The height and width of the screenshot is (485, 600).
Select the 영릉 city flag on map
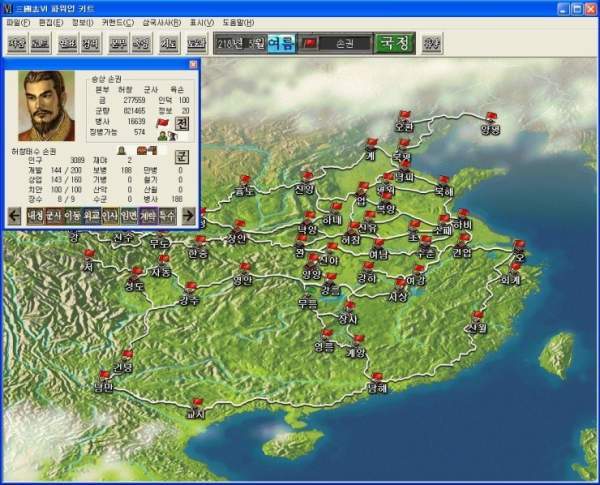pos(326,335)
